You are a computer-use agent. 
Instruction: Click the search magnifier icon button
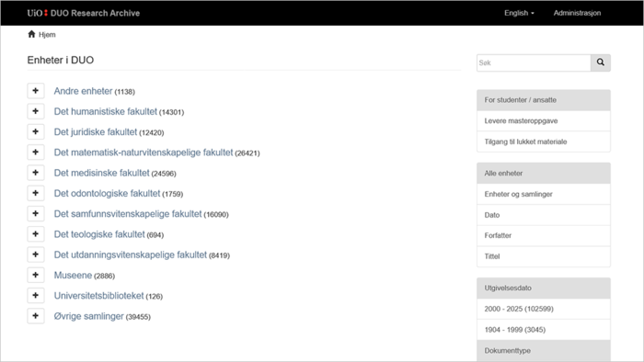601,62
